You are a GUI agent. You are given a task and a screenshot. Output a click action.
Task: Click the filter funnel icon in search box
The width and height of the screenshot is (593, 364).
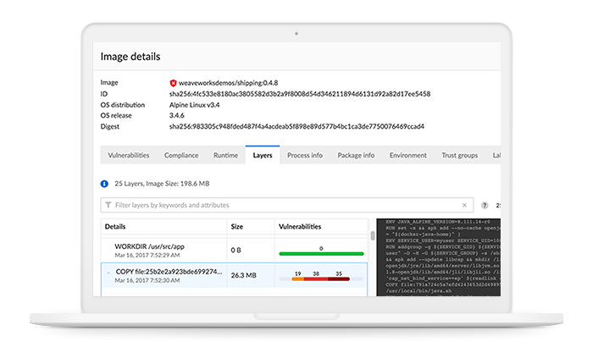108,205
